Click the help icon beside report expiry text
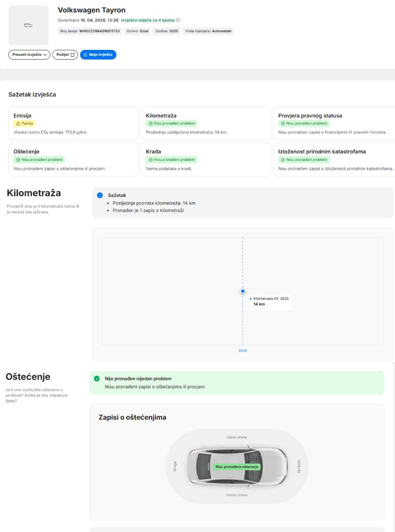 click(x=178, y=20)
